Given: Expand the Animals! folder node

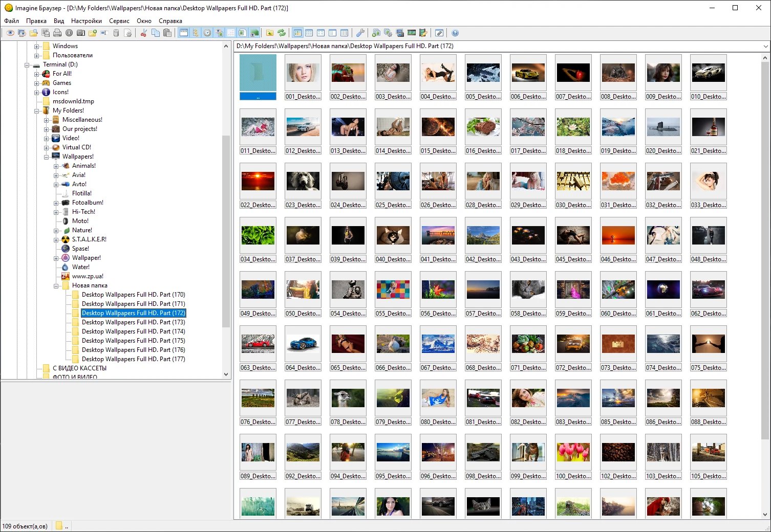Looking at the screenshot, I should coord(56,166).
